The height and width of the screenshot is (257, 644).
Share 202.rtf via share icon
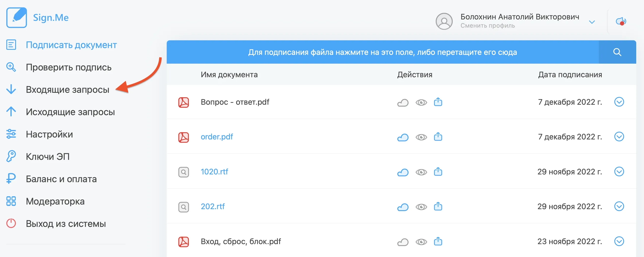(x=438, y=206)
